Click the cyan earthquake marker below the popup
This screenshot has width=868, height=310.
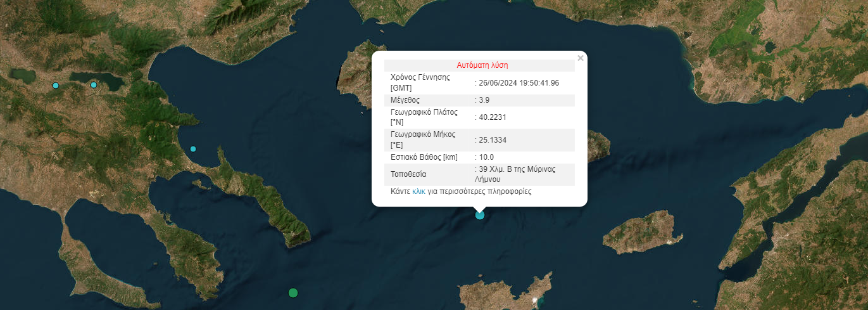[x=480, y=215]
